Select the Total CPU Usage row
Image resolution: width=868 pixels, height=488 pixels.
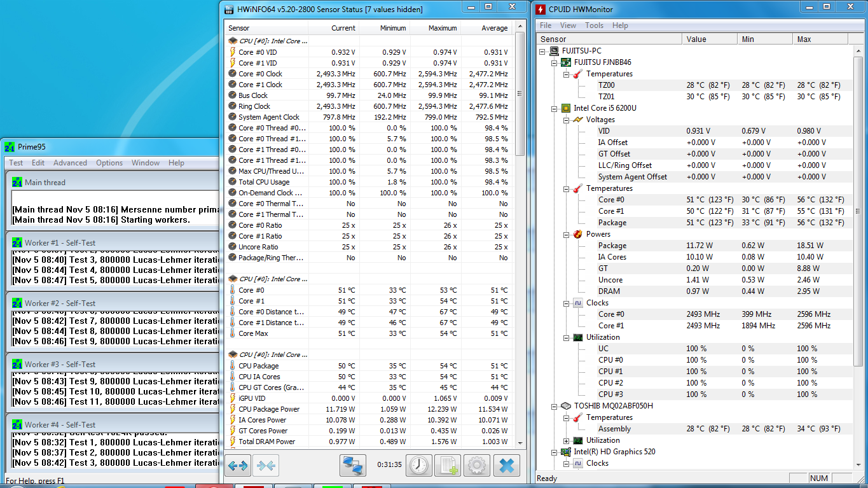tap(369, 182)
